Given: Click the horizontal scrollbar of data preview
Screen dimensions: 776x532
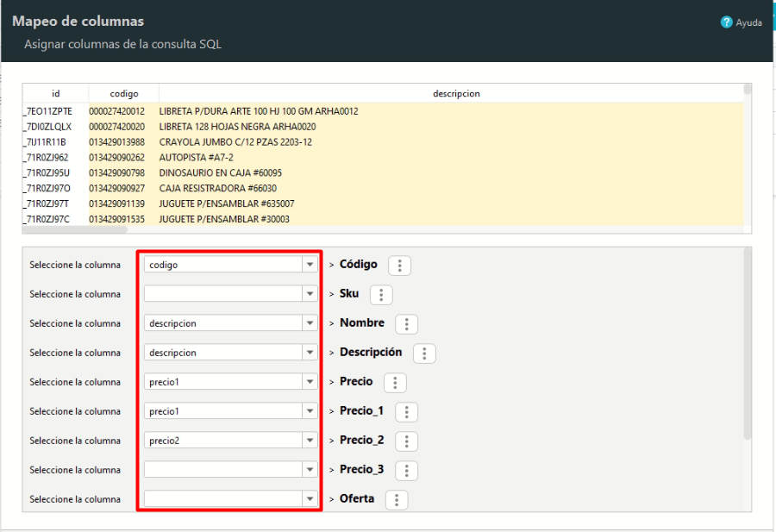Looking at the screenshot, I should tap(75, 229).
